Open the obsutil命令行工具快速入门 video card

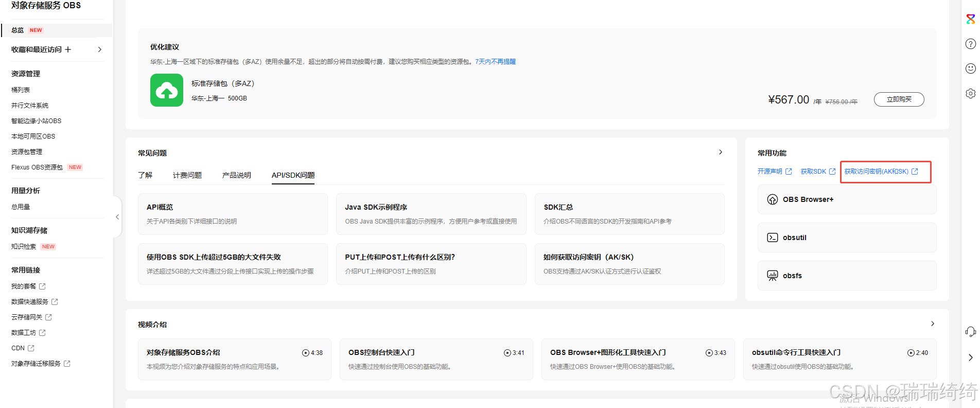[x=840, y=359]
